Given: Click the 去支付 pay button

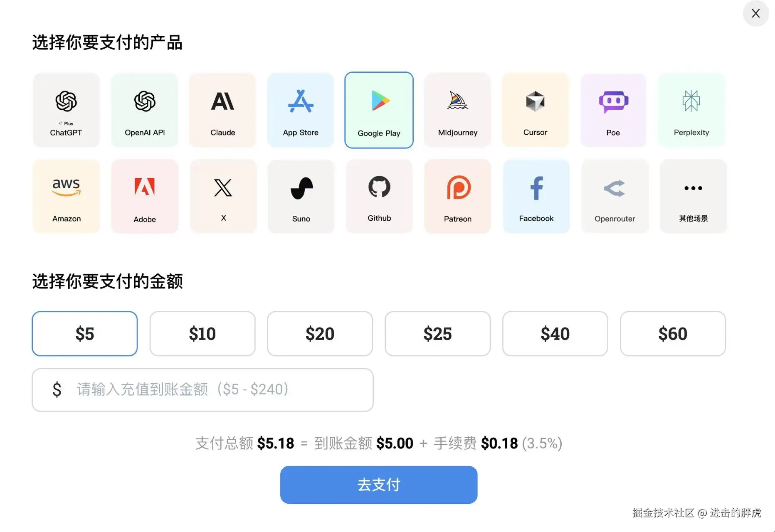Looking at the screenshot, I should tap(379, 485).
